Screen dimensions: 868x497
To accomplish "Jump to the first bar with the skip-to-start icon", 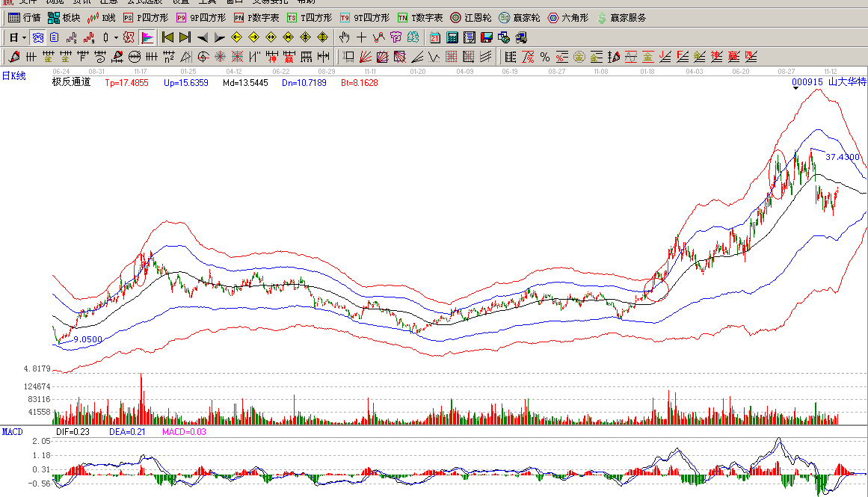I will (x=167, y=37).
